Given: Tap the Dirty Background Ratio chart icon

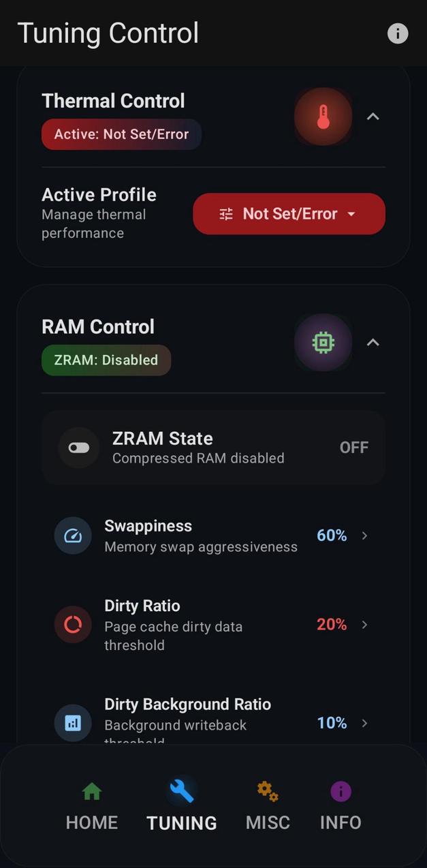Looking at the screenshot, I should (x=73, y=723).
